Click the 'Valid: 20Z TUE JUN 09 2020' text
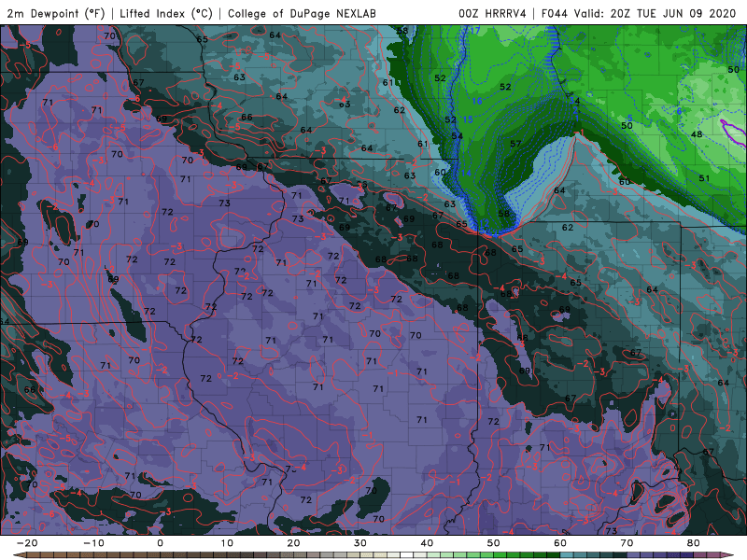 [x=655, y=13]
